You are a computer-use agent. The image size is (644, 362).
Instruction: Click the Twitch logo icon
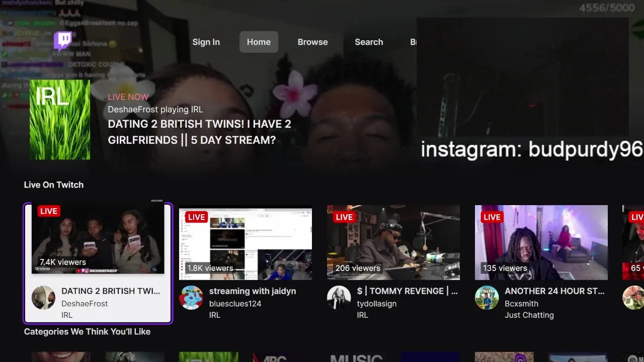(x=63, y=42)
